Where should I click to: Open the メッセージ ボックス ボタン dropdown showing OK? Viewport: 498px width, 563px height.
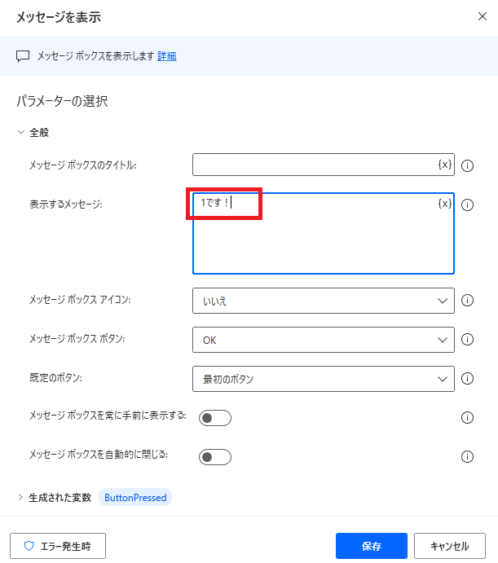323,340
